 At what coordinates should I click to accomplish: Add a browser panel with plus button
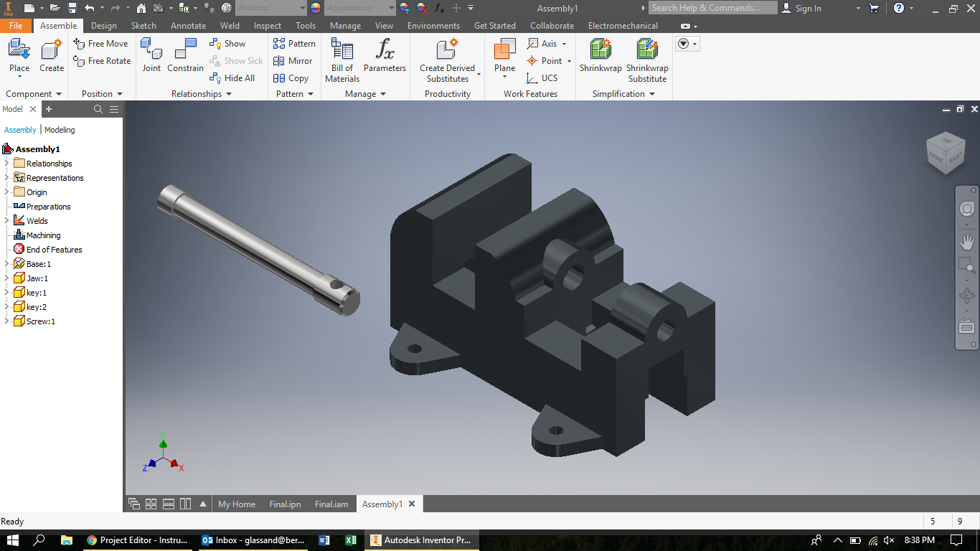(x=49, y=109)
